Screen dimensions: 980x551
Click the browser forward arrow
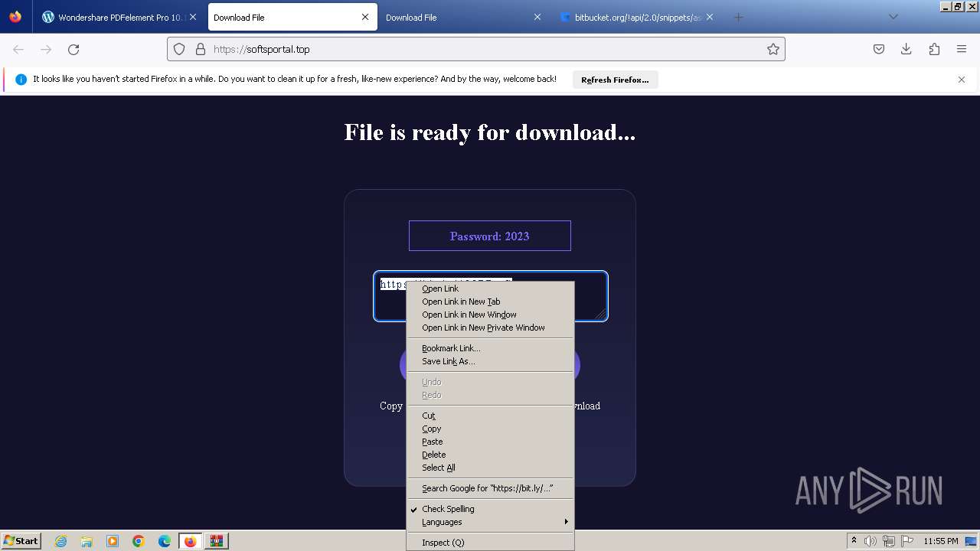click(46, 49)
